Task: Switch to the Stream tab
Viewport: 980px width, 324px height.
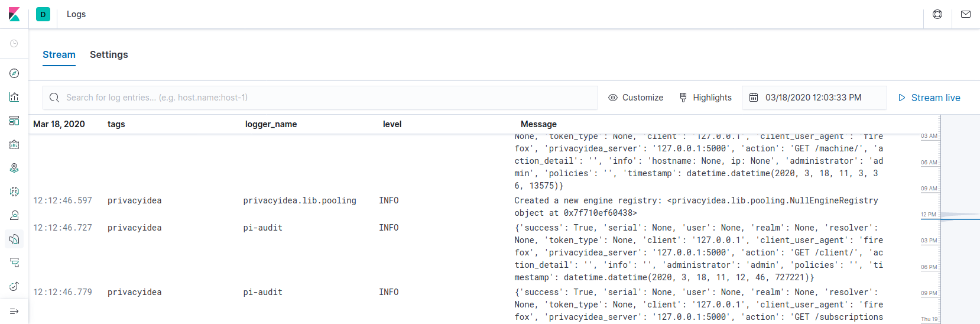Action: [x=59, y=54]
